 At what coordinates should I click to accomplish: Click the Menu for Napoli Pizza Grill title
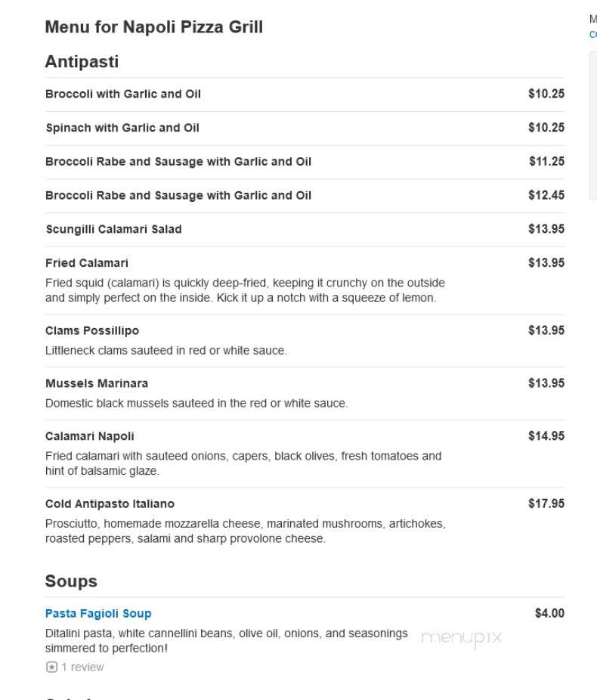click(x=154, y=26)
